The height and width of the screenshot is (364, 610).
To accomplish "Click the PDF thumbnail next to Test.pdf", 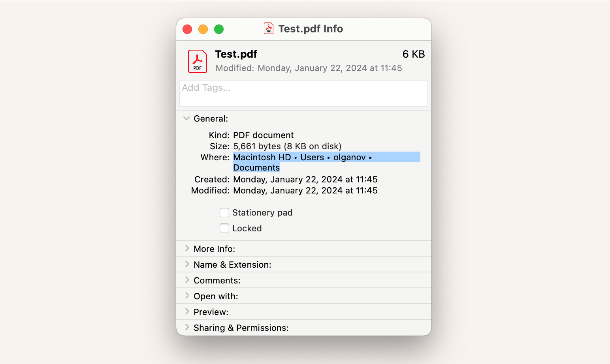I will coord(197,61).
